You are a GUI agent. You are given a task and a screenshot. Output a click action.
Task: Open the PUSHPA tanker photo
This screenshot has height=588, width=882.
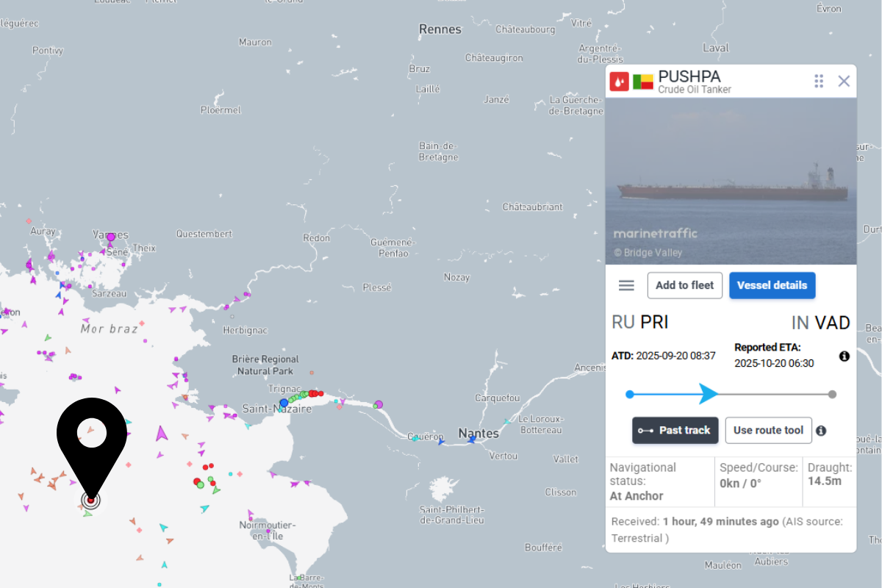point(731,181)
